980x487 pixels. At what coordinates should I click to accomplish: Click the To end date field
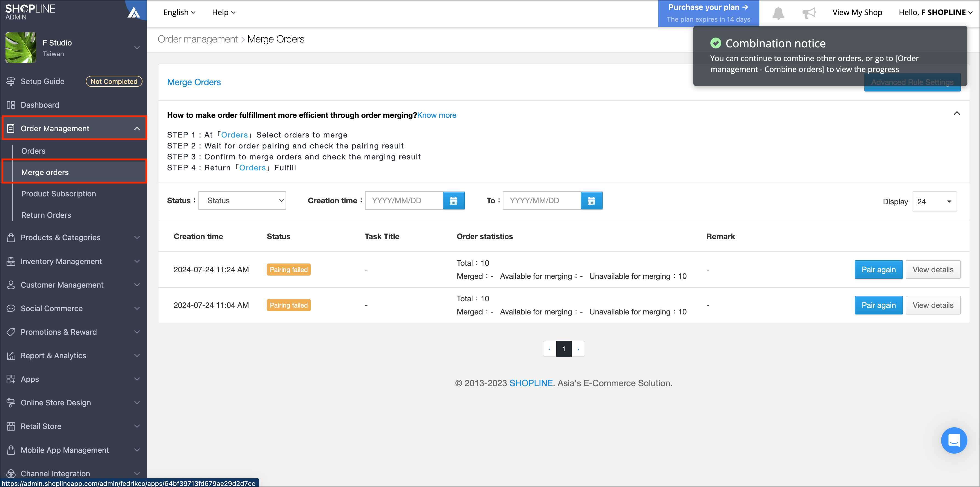(542, 201)
